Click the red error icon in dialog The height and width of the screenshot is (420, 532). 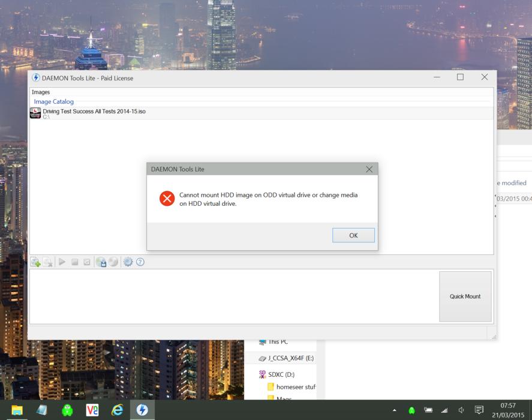[x=167, y=199]
